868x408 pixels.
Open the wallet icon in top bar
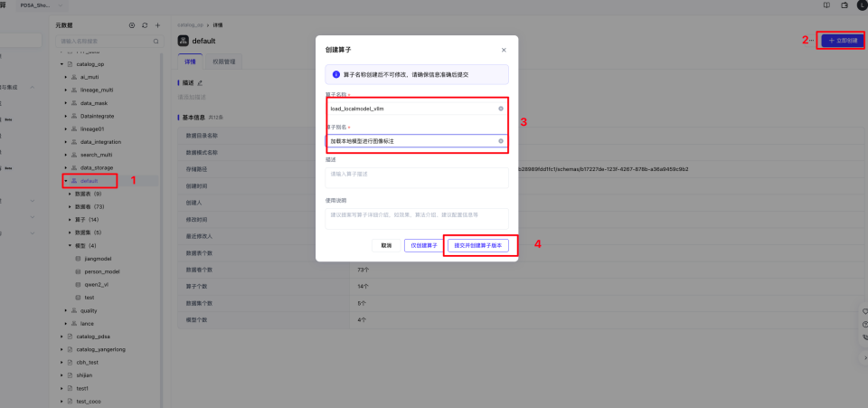click(x=844, y=5)
